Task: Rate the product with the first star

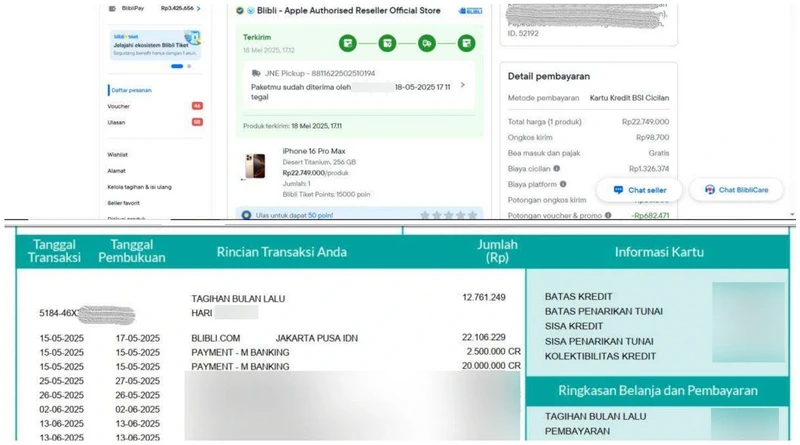Action: 424,215
